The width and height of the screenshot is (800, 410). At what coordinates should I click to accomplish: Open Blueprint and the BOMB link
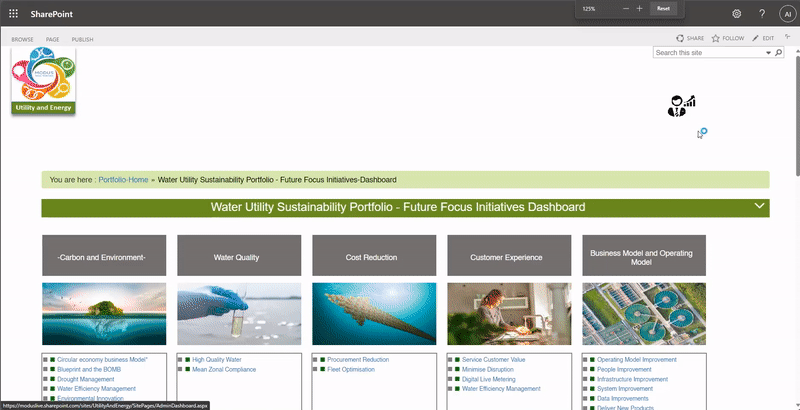click(89, 369)
